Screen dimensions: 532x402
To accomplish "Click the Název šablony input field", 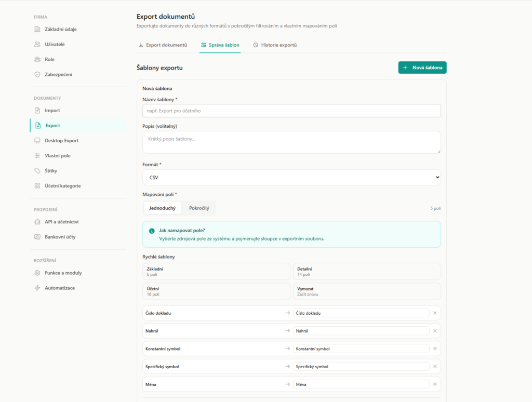I will (291, 111).
